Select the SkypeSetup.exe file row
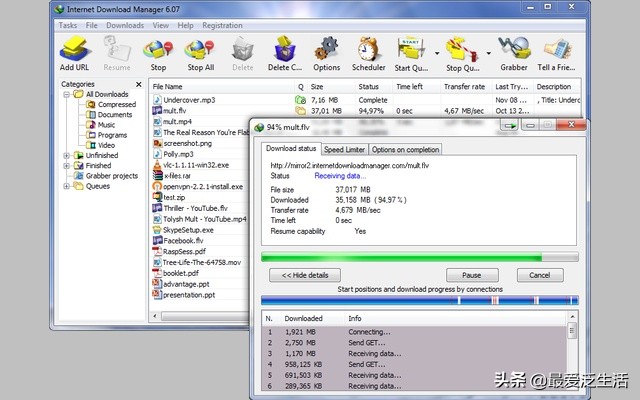640x400 pixels. point(200,230)
